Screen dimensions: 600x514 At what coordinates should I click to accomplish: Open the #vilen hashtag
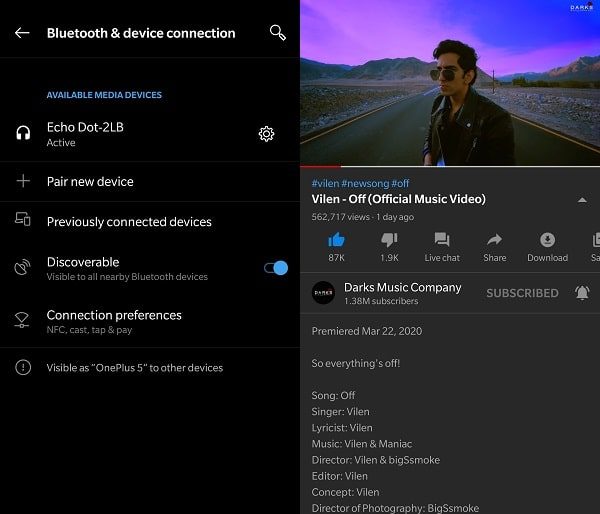tap(325, 183)
